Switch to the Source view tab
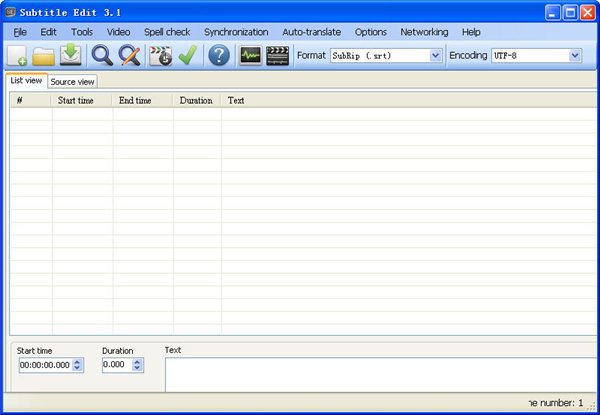600x415 pixels. (x=72, y=82)
